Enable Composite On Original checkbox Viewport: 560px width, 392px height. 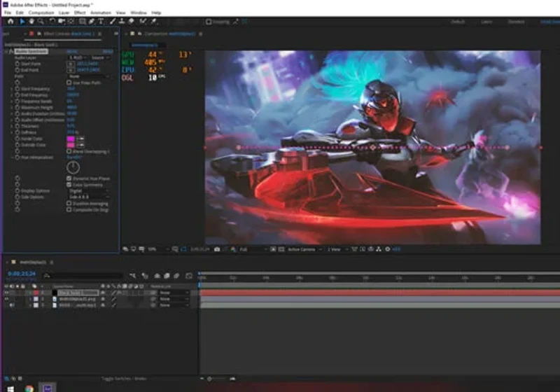point(69,210)
